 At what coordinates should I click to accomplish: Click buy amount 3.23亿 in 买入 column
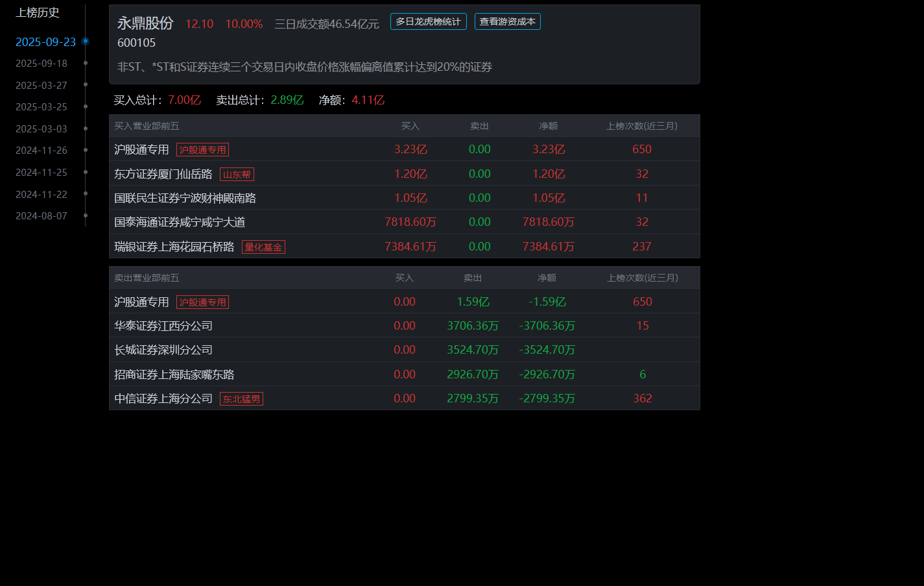coord(410,149)
